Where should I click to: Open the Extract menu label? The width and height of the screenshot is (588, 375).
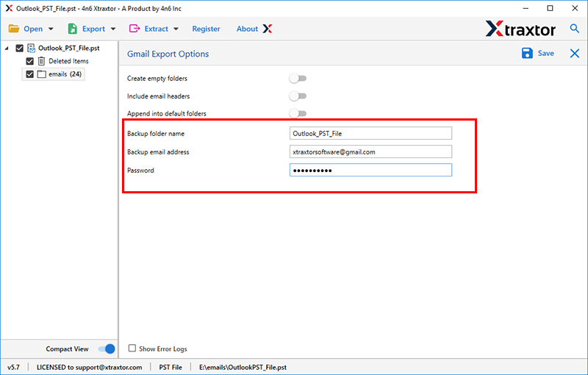coord(157,29)
